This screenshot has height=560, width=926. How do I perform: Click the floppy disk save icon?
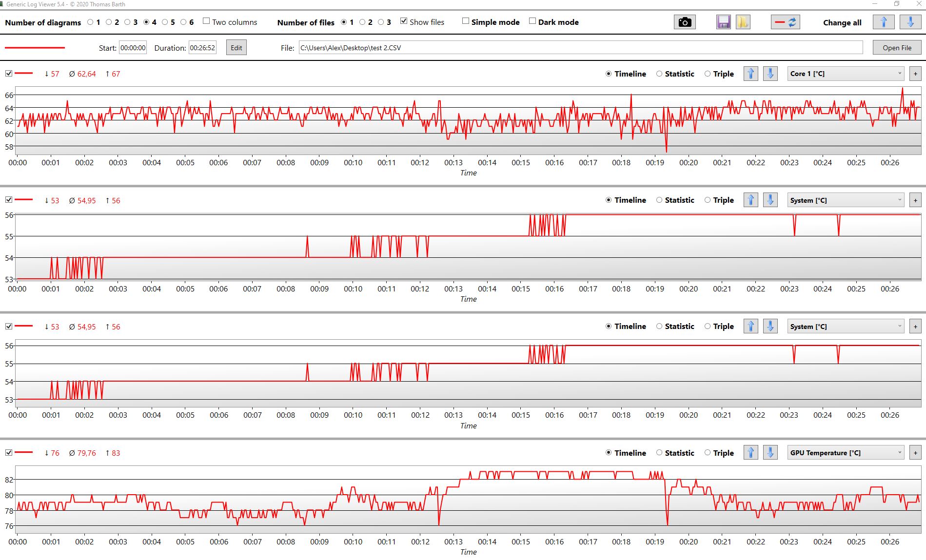coord(723,22)
